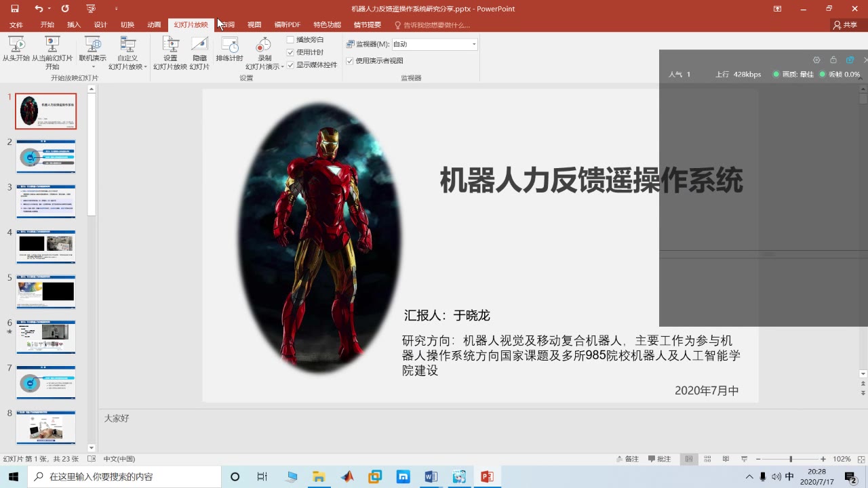Click the settings gear in streaming overlay
868x488 pixels.
pos(816,60)
